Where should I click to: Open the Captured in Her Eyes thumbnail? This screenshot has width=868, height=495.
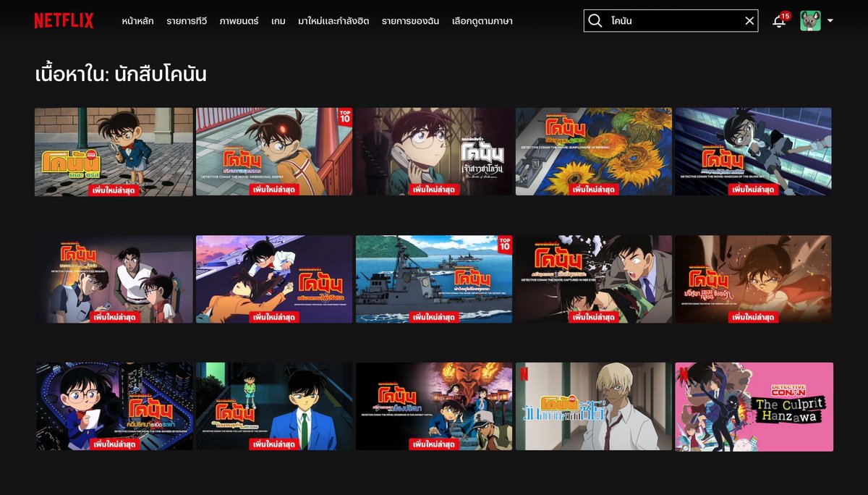pos(593,279)
